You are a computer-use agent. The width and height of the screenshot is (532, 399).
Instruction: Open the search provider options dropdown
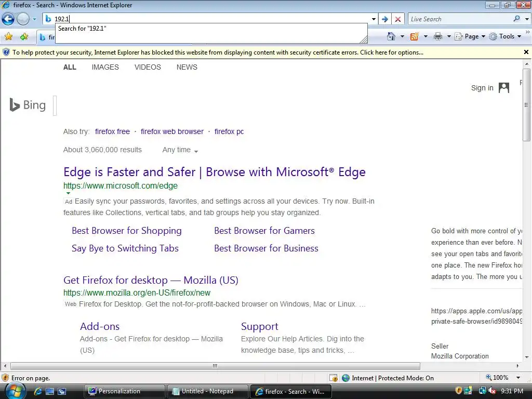[527, 19]
